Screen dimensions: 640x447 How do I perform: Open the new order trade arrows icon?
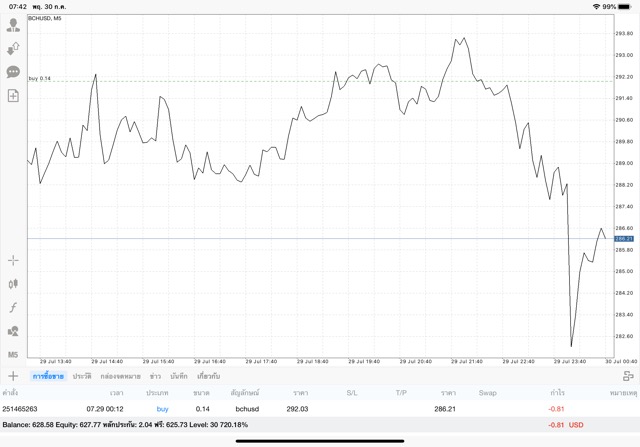[13, 49]
